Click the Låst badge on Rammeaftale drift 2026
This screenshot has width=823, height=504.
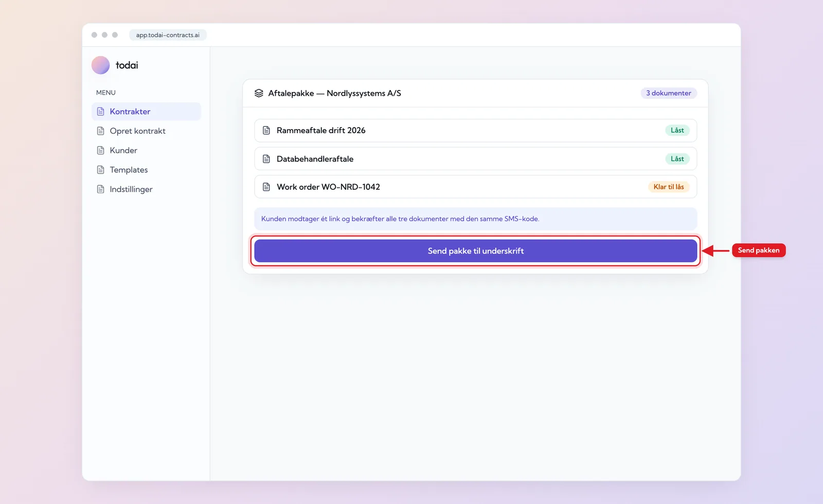677,131
